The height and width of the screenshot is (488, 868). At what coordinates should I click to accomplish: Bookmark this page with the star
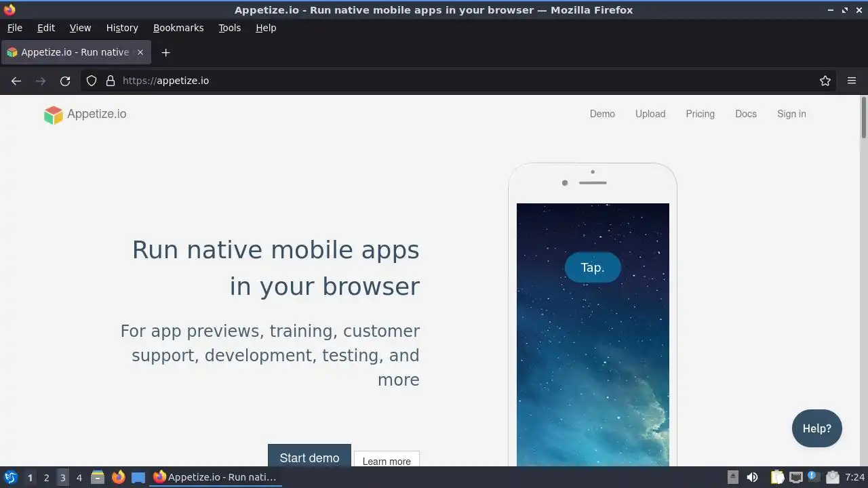pos(825,81)
